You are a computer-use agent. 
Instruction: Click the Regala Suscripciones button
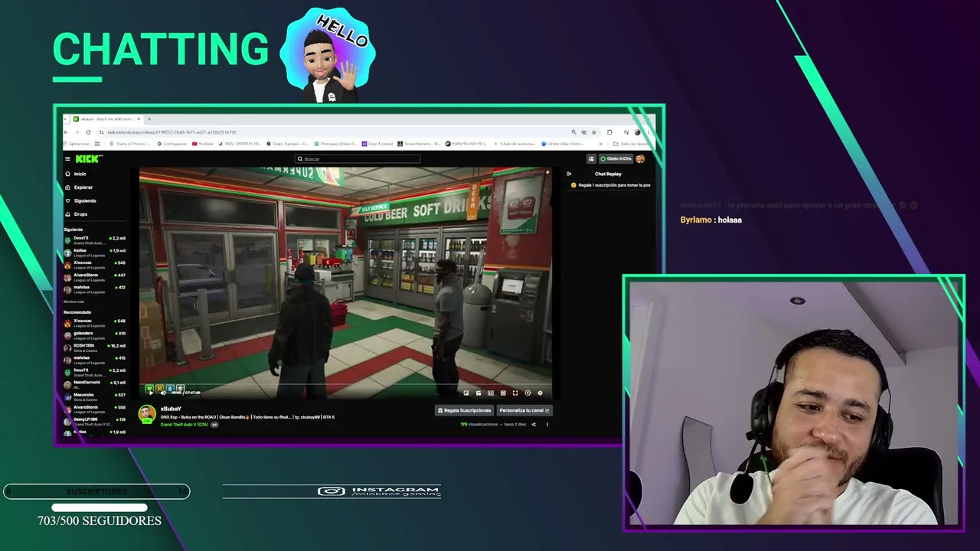click(x=465, y=410)
